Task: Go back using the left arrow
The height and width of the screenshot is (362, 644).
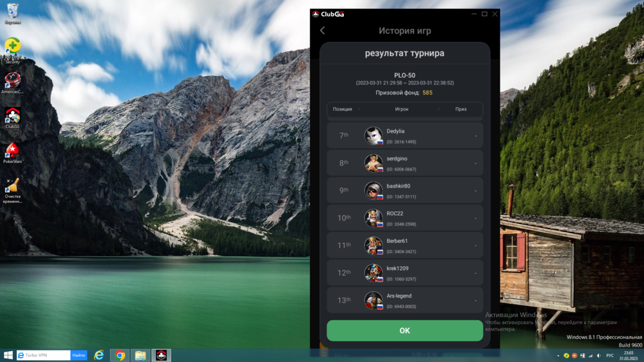Action: (x=322, y=30)
